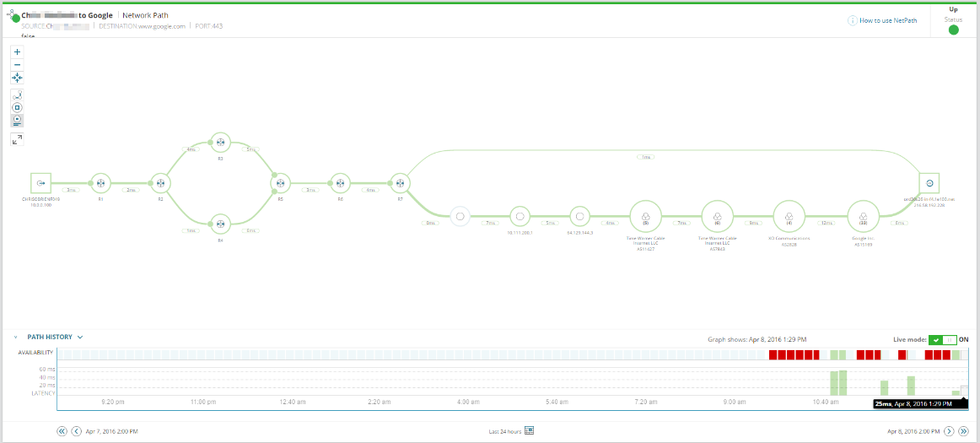The image size is (980, 443).
Task: Click the Google Inc. AS15169 cloud node
Action: [863, 217]
